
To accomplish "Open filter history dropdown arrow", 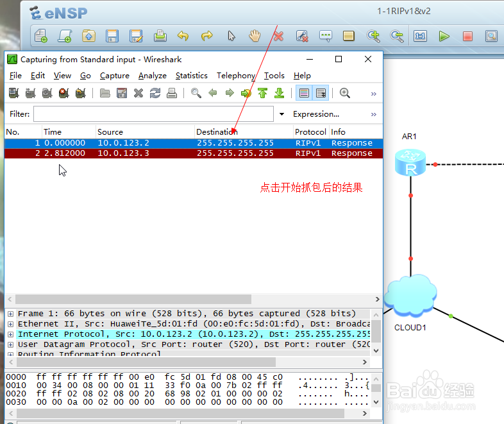I will coord(281,114).
